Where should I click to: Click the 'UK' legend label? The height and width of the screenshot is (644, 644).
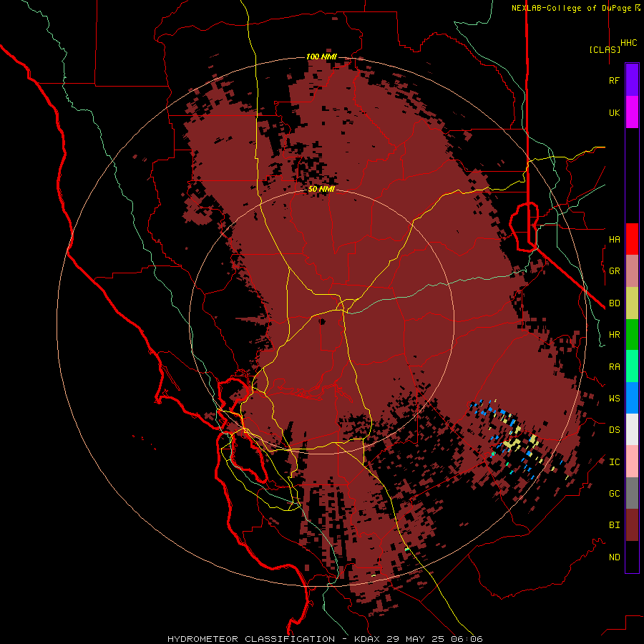614,113
